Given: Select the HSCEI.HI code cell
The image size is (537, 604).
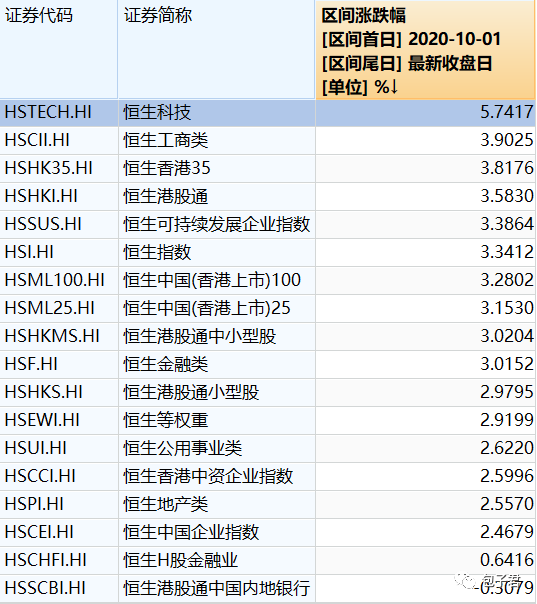Looking at the screenshot, I should point(59,532).
